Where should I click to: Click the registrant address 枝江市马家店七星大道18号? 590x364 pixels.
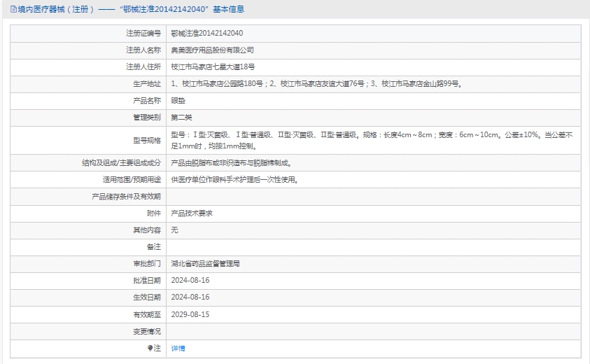point(213,67)
